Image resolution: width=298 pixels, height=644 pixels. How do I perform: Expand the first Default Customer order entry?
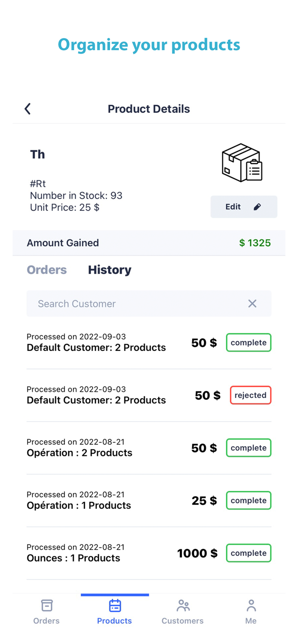[x=97, y=342]
